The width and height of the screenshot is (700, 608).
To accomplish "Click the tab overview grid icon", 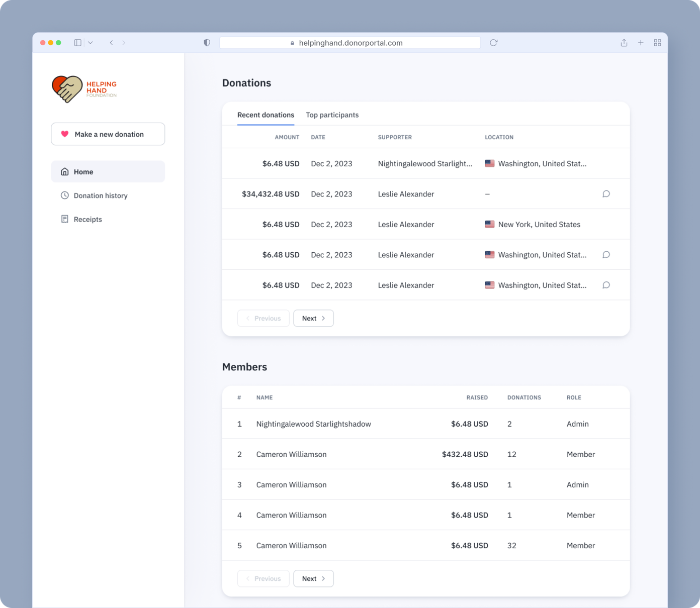I will 657,43.
